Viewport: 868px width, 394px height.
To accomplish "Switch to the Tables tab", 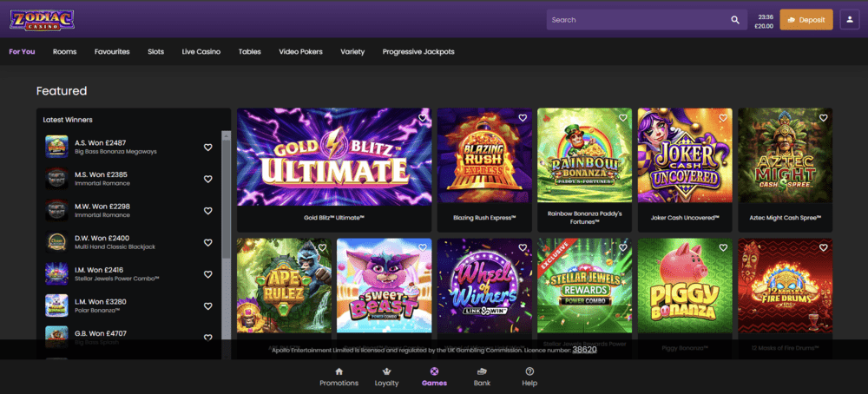I will coord(250,51).
